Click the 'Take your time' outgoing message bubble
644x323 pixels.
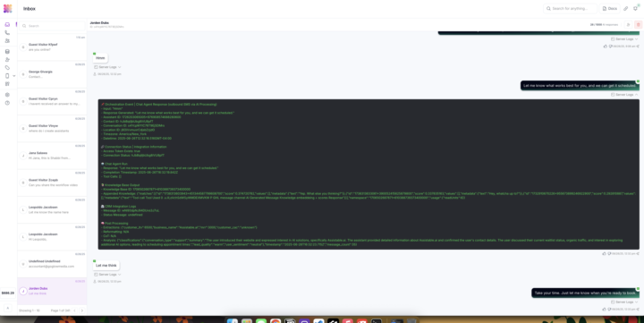[585, 293]
